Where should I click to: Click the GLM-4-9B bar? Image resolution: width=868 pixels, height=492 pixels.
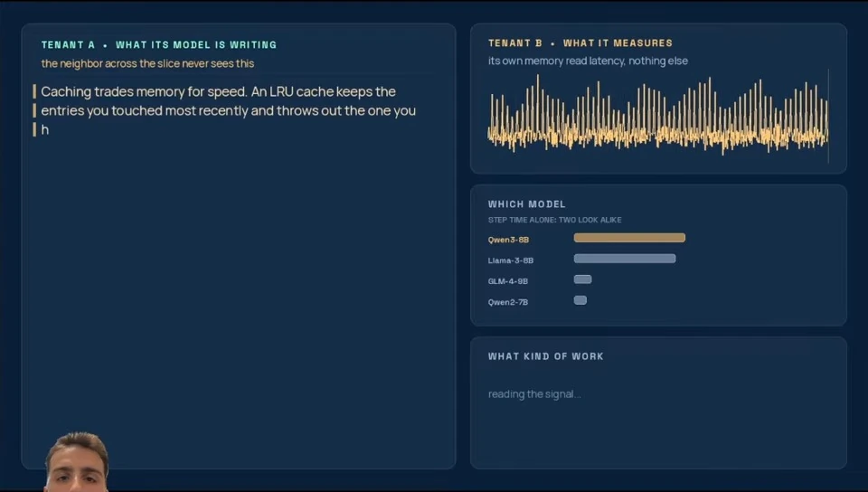coord(582,279)
